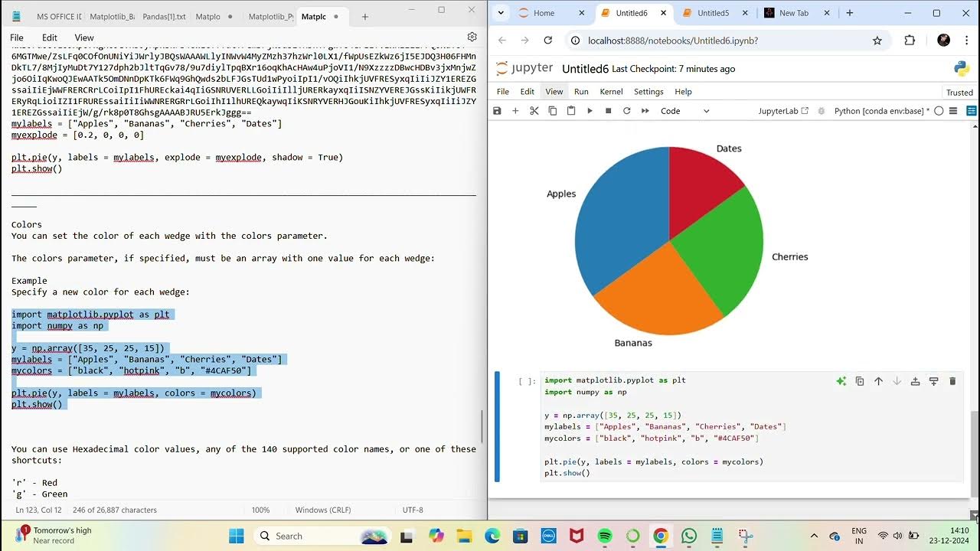Screen dimensions: 980x551
Task: Open Notepad File menu
Action: 17,37
